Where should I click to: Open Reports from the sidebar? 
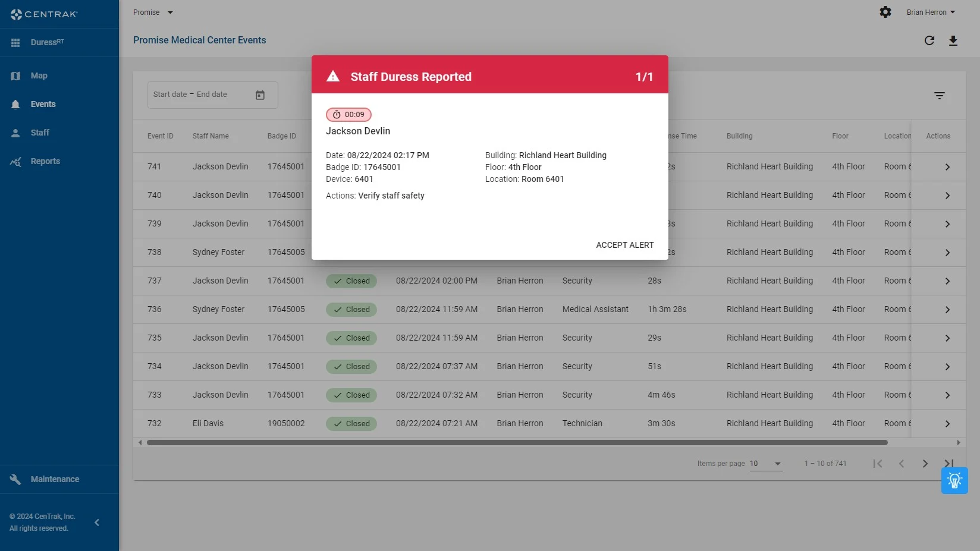click(x=45, y=161)
